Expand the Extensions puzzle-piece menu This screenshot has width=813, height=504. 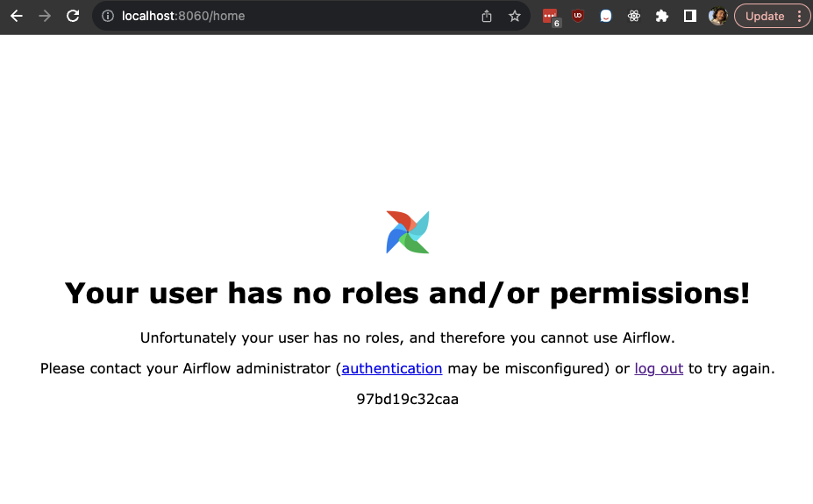[662, 16]
